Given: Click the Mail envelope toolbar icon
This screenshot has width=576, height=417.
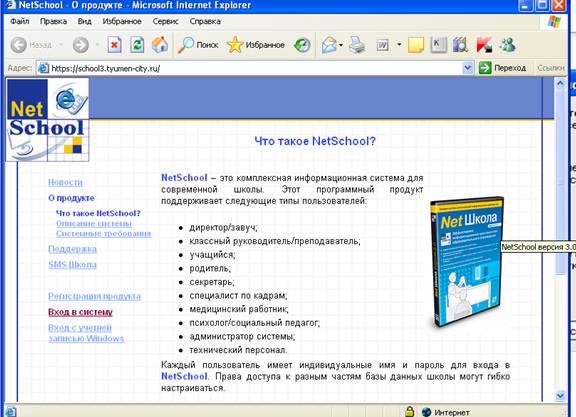Looking at the screenshot, I should coord(329,45).
